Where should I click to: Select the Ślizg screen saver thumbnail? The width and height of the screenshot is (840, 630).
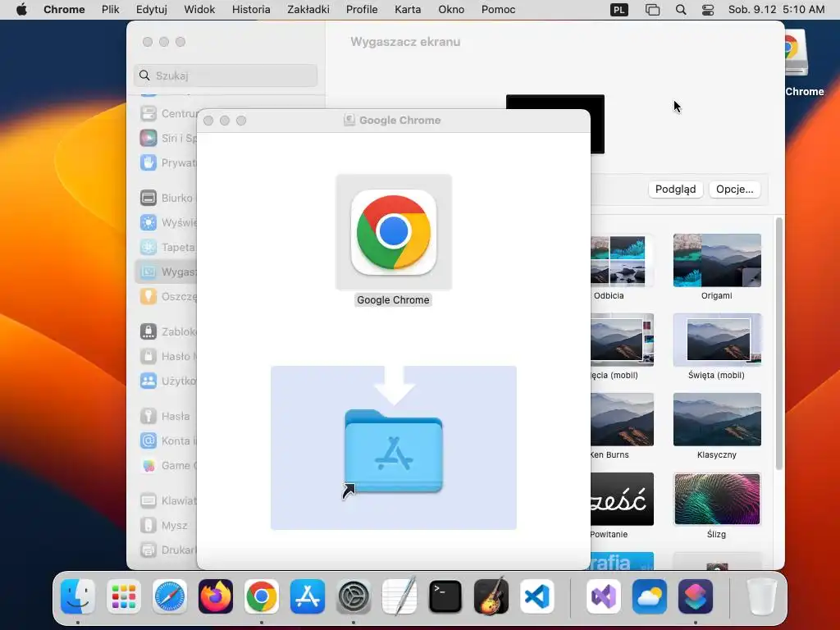[717, 499]
